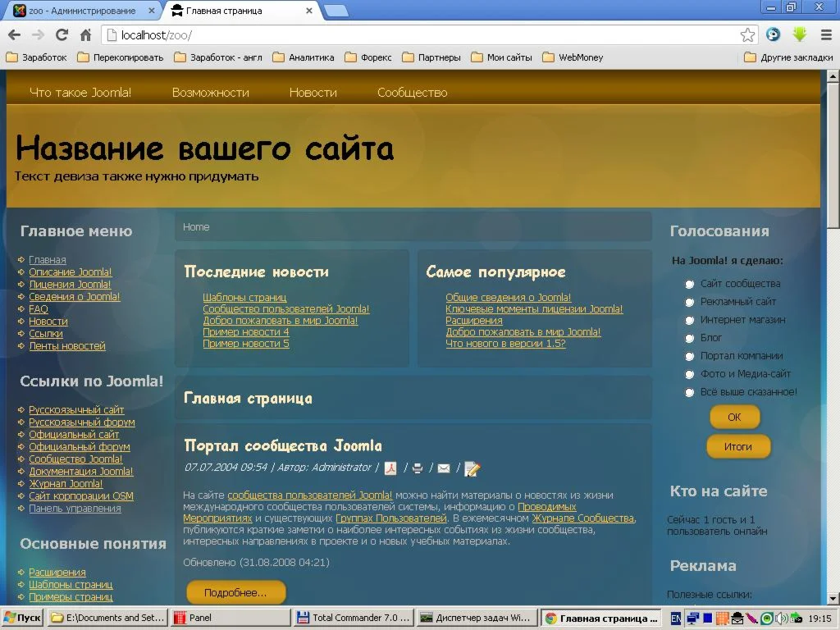
Task: Choose the 'Блог' poll radio button
Action: [690, 339]
